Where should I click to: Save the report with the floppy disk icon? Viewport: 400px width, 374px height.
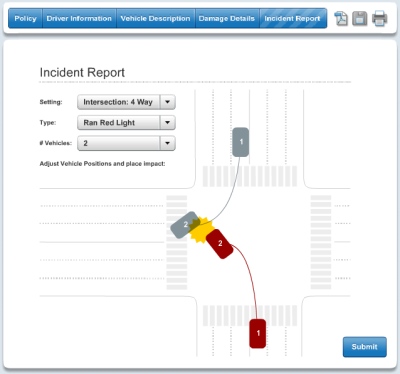(360, 18)
